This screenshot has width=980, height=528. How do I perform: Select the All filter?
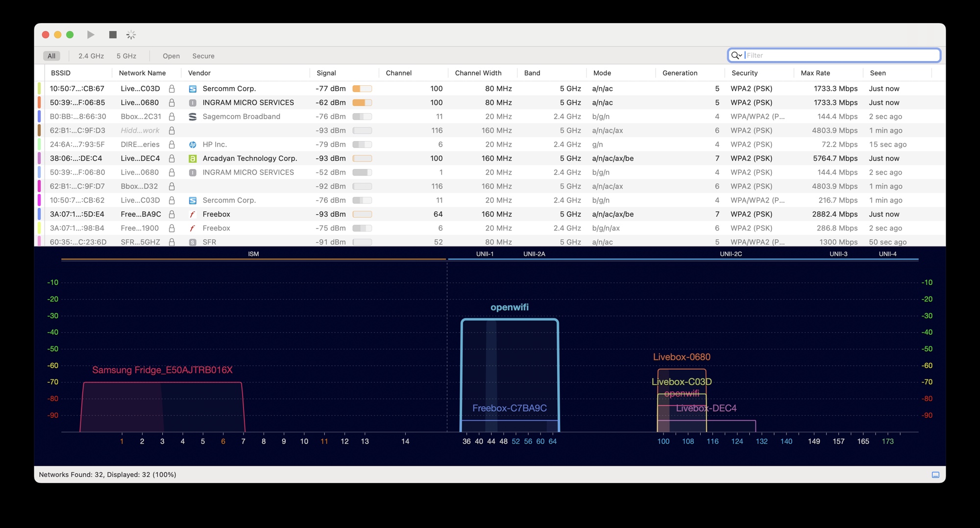click(x=51, y=56)
